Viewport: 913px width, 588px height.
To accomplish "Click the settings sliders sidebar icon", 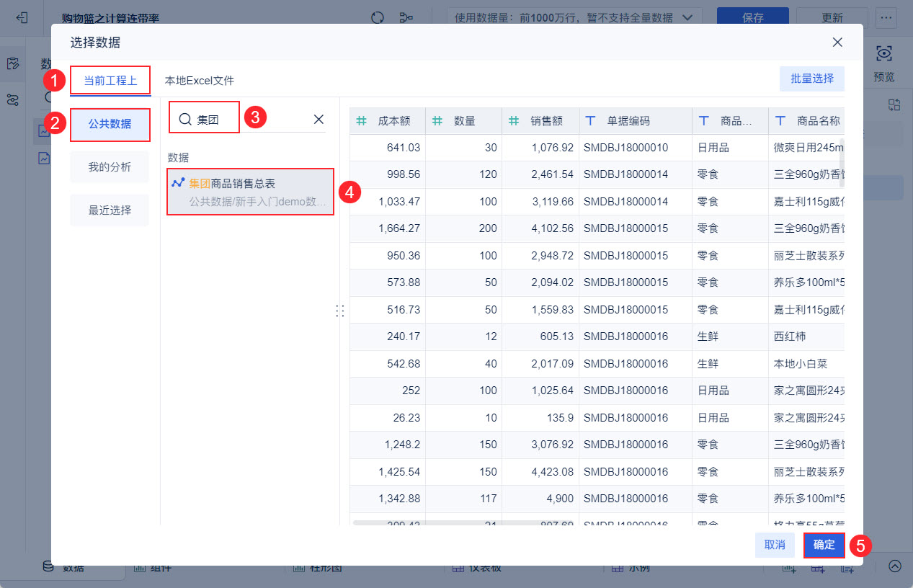I will click(13, 100).
